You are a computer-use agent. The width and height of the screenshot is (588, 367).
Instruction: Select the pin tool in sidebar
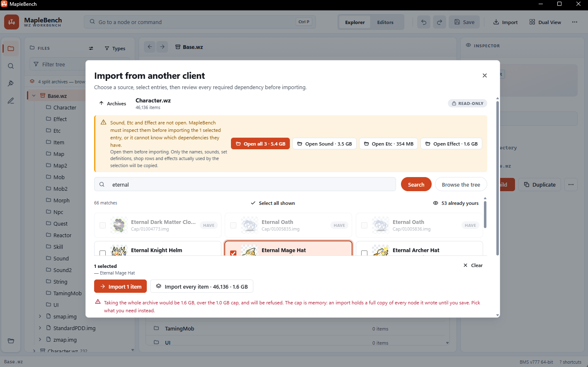[x=11, y=83]
